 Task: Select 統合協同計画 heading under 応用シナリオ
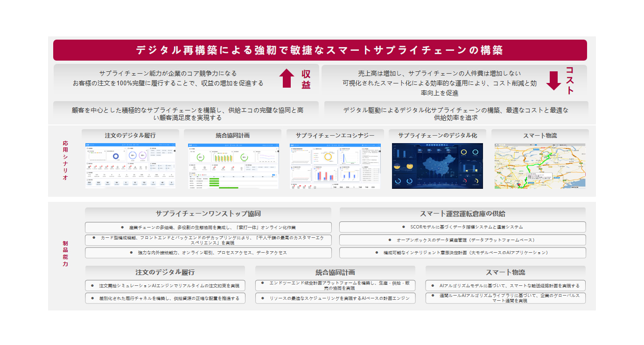232,135
